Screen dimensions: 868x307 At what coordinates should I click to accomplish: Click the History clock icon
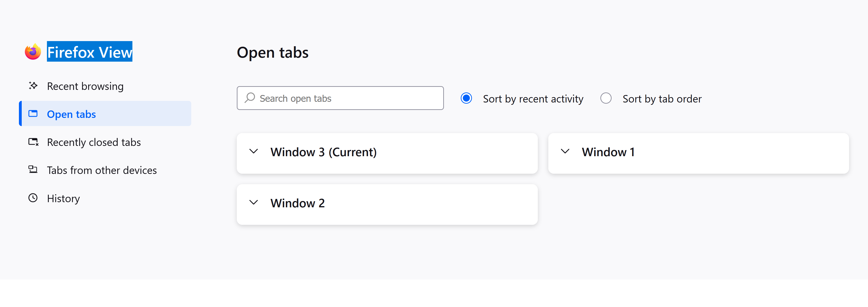[33, 198]
